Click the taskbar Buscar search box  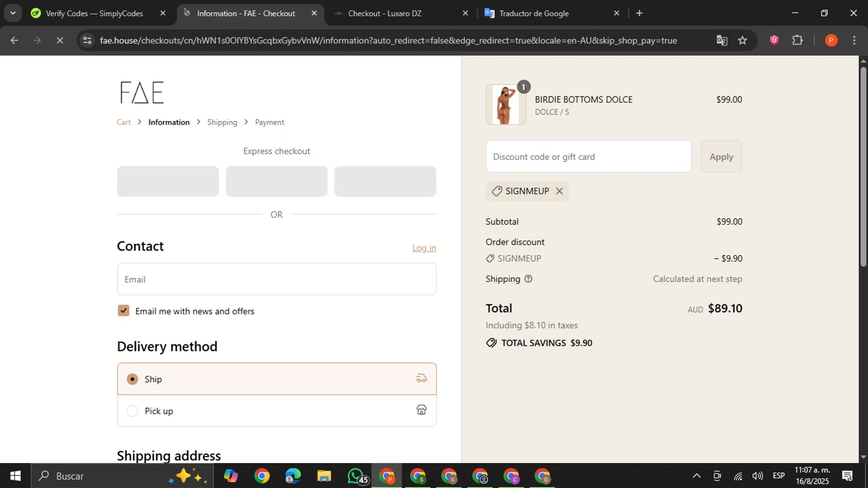pos(122,476)
